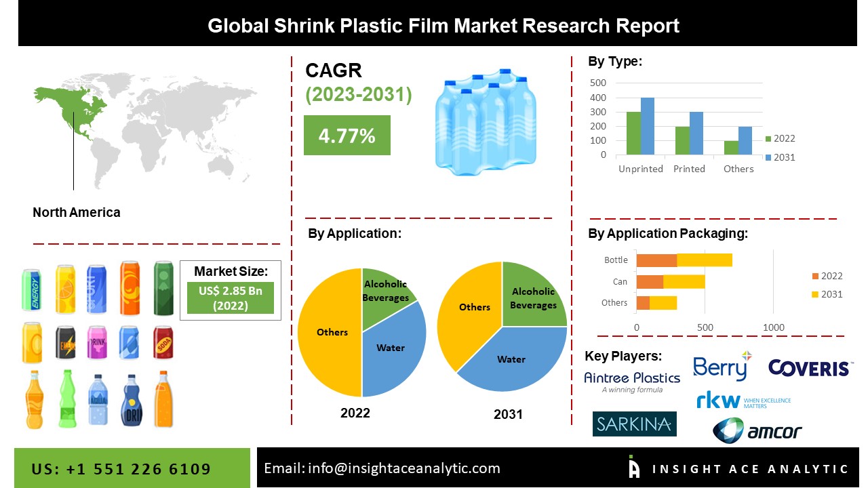Click the light blue AQUA water bottle
This screenshot has height=488, width=868.
click(x=98, y=400)
